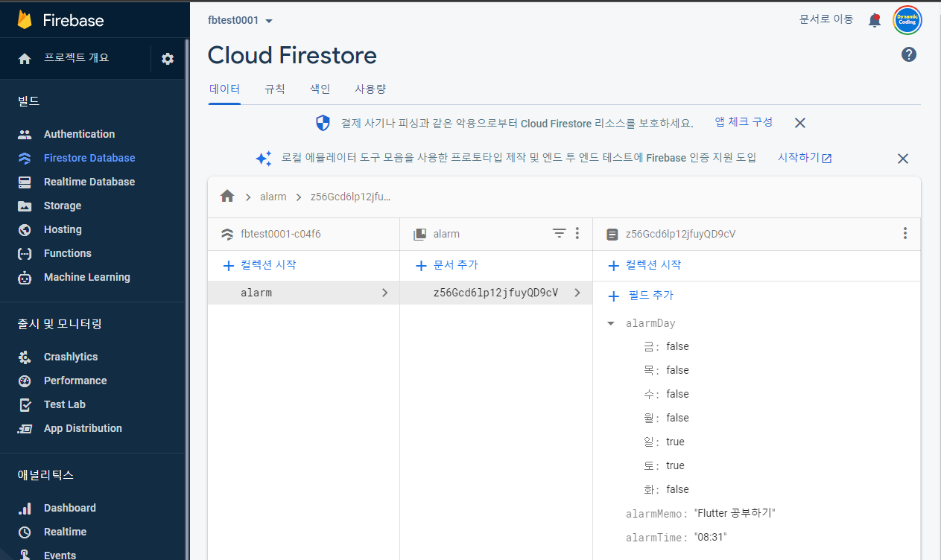
Task: Click the Authentication people icon
Action: (25, 134)
